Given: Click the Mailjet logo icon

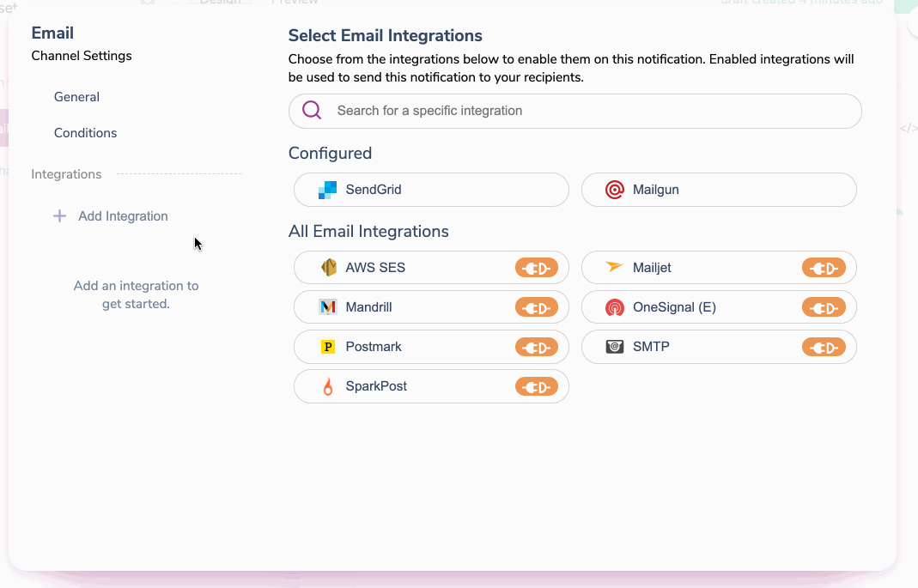Looking at the screenshot, I should pos(614,267).
